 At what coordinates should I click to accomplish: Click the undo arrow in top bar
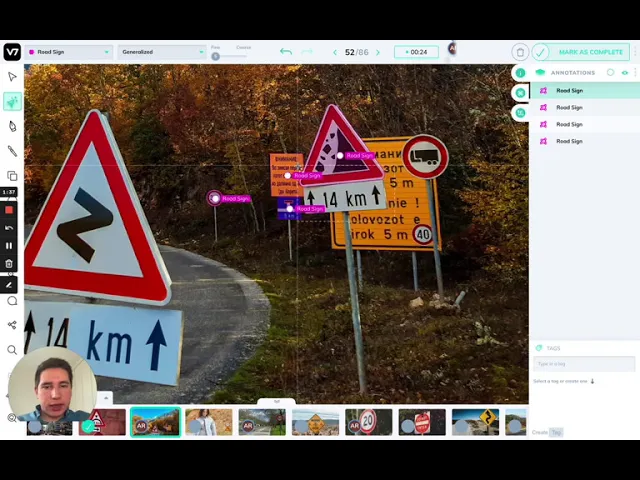pyautogui.click(x=286, y=52)
